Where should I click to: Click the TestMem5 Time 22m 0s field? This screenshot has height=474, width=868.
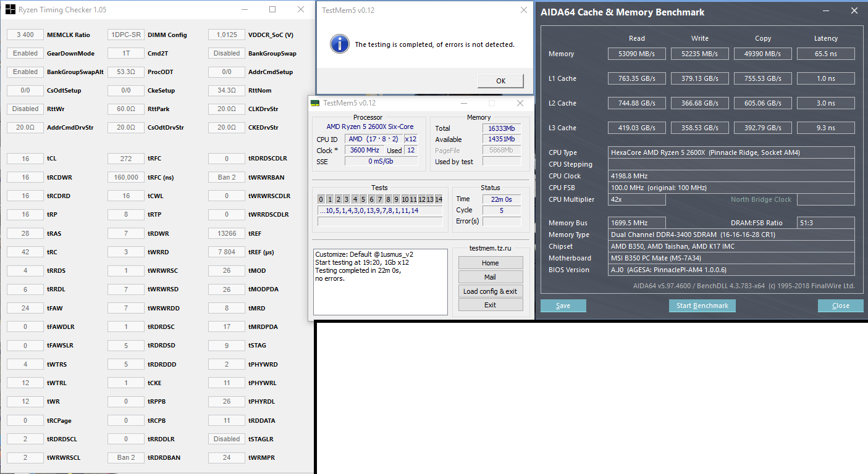click(502, 199)
